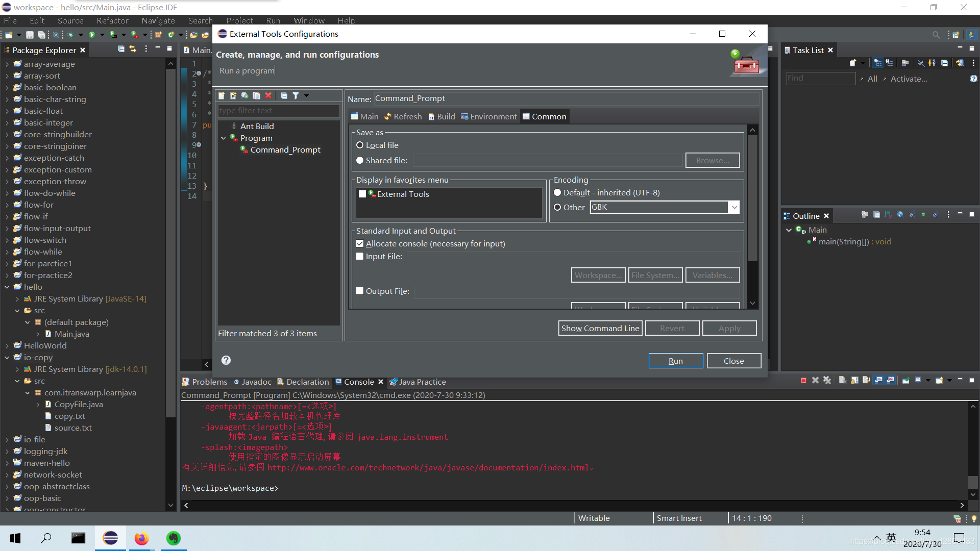Select the Shared file radio button
The height and width of the screenshot is (551, 980).
pos(360,160)
